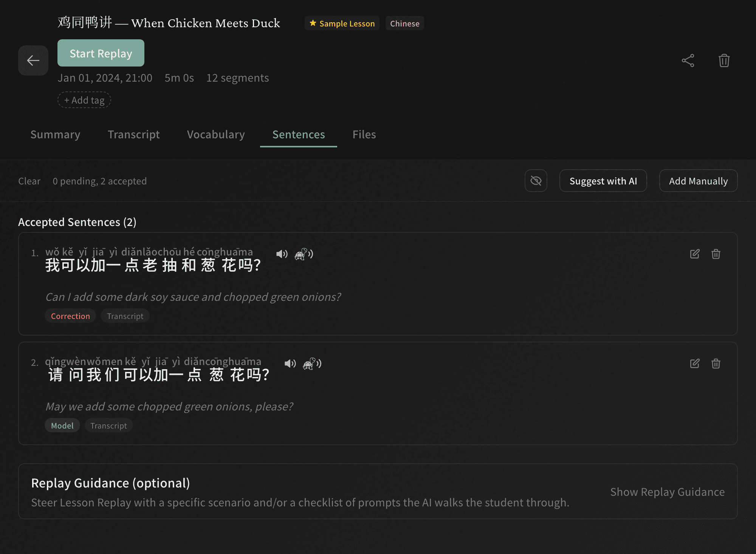Click the Model tag on sentence 2

pos(62,426)
